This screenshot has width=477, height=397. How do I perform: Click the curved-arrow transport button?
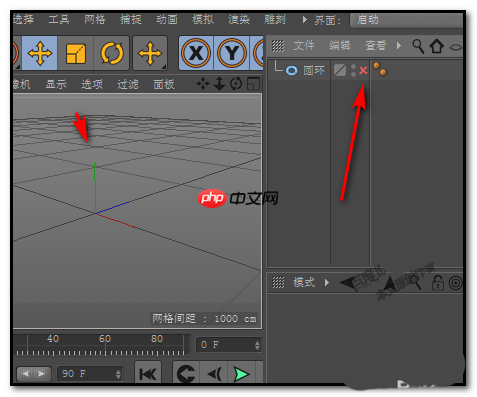tap(186, 374)
